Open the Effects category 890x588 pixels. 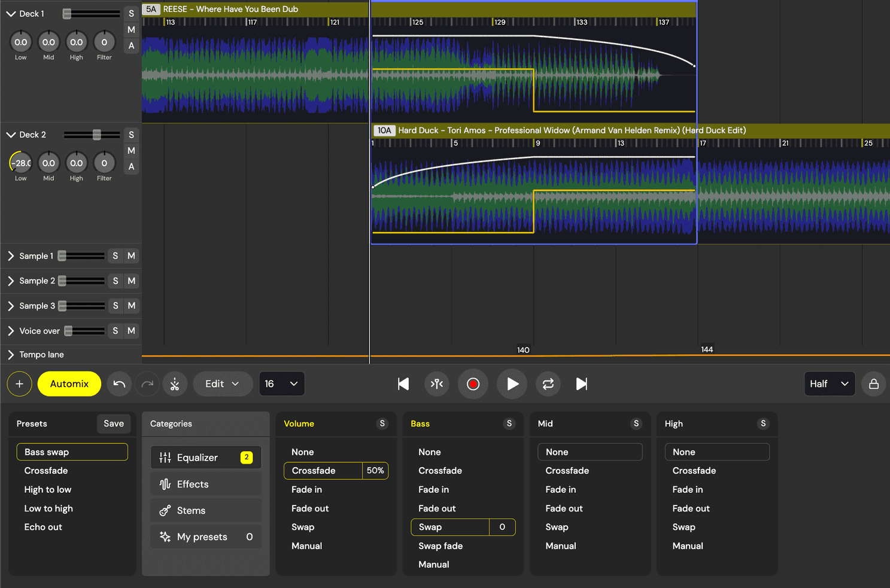205,485
